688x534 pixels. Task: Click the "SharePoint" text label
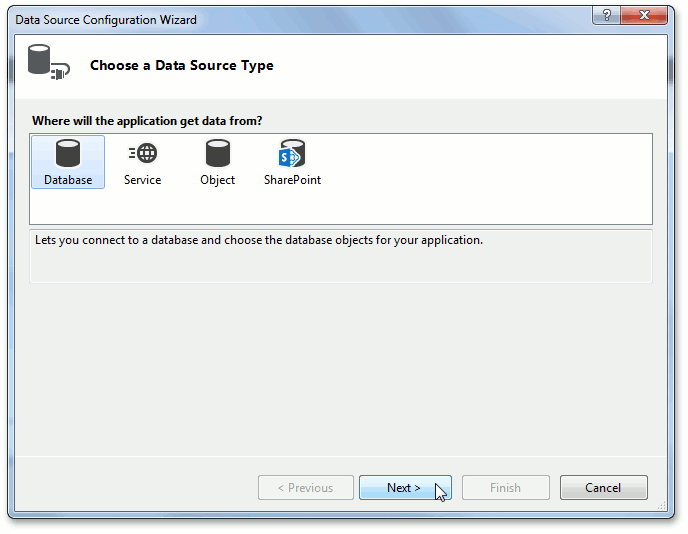click(292, 181)
